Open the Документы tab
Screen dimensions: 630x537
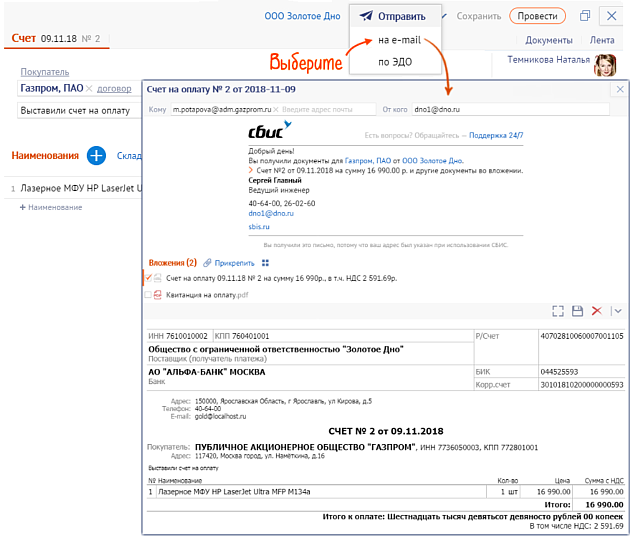[x=548, y=40]
